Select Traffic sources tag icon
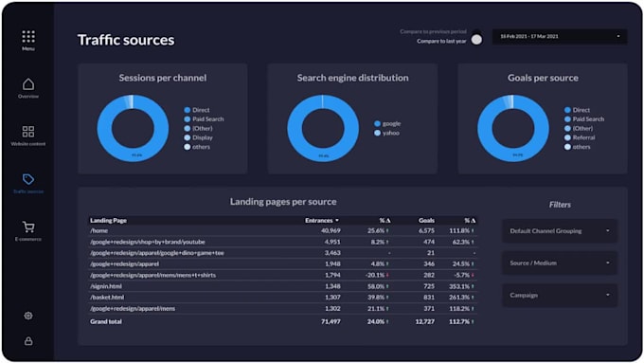 28,179
